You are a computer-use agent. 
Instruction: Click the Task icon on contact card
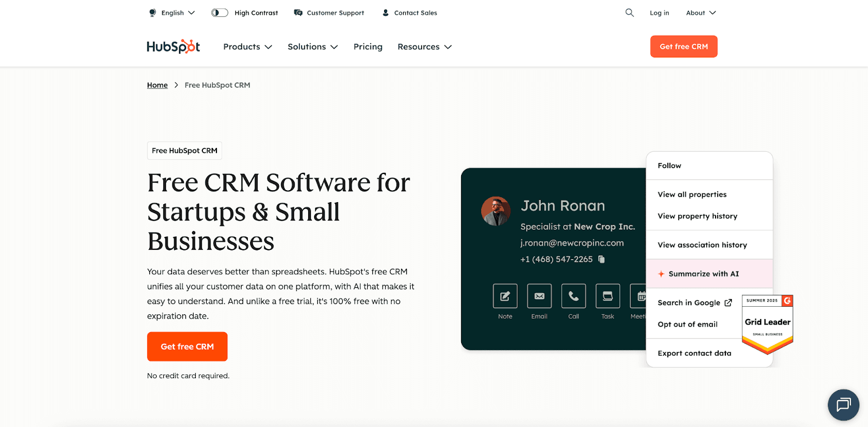[608, 296]
